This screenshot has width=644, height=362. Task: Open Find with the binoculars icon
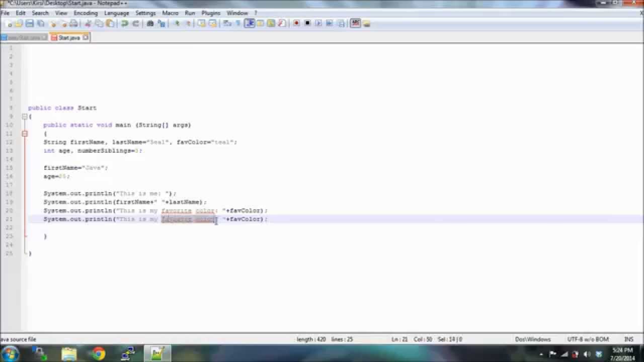[150, 24]
